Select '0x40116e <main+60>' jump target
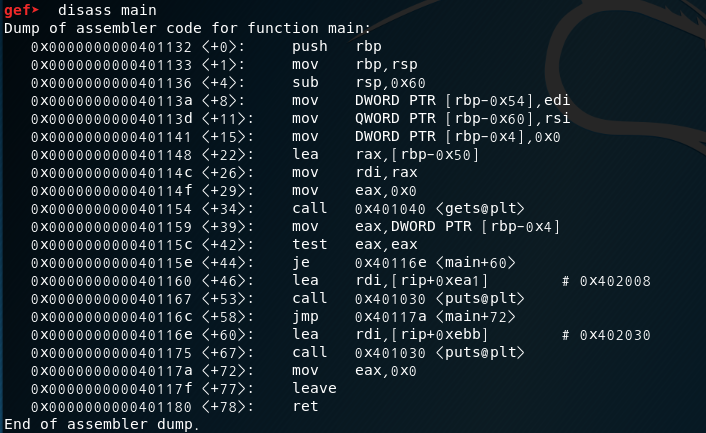The height and width of the screenshot is (433, 706). (x=435, y=263)
